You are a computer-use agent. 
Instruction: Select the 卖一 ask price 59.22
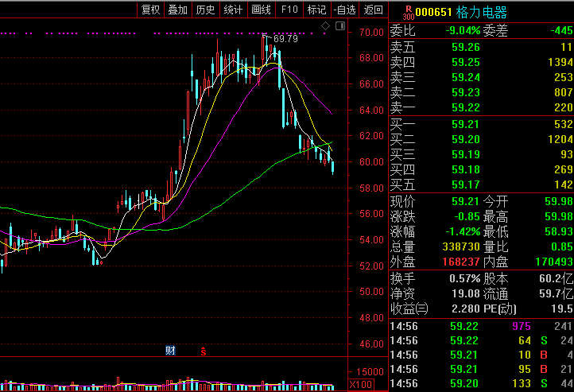click(465, 107)
